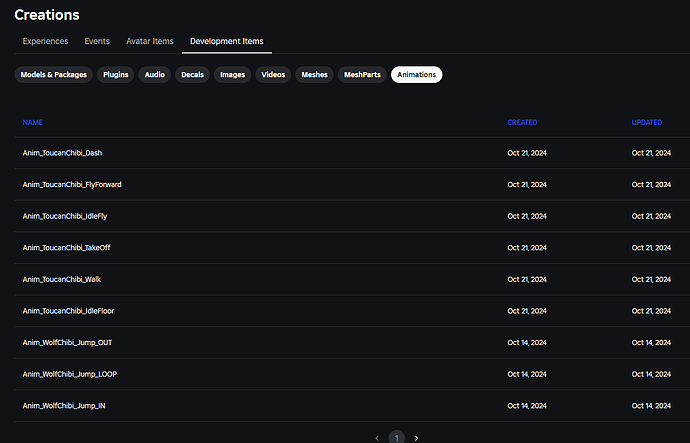Select the Animations filter chip
This screenshot has width=690, height=443.
click(x=417, y=75)
